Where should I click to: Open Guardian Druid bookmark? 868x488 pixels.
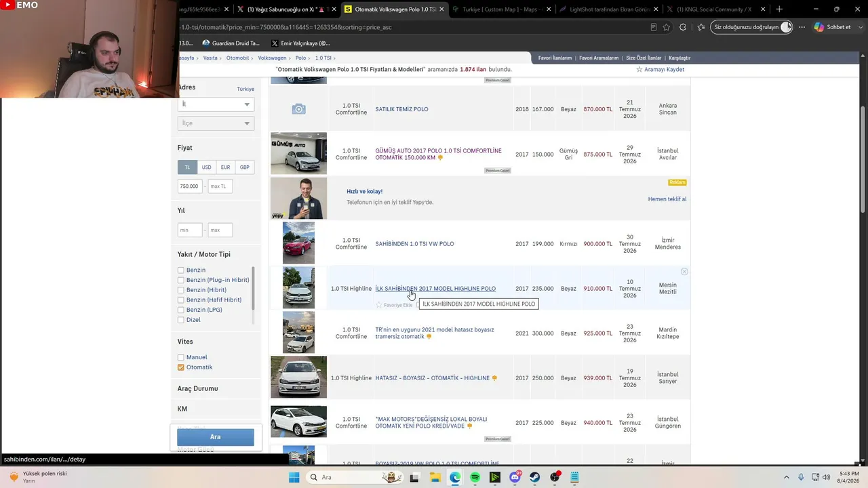click(231, 43)
